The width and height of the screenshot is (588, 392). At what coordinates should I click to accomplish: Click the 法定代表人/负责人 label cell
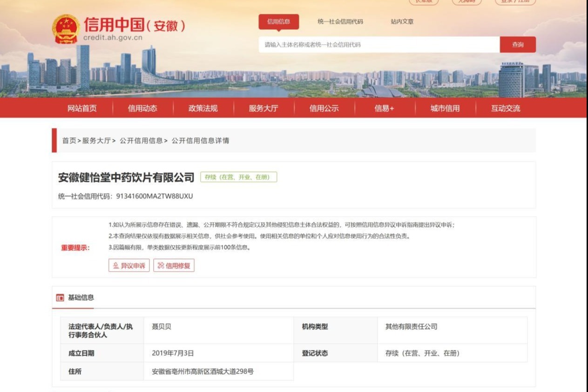[102, 330]
